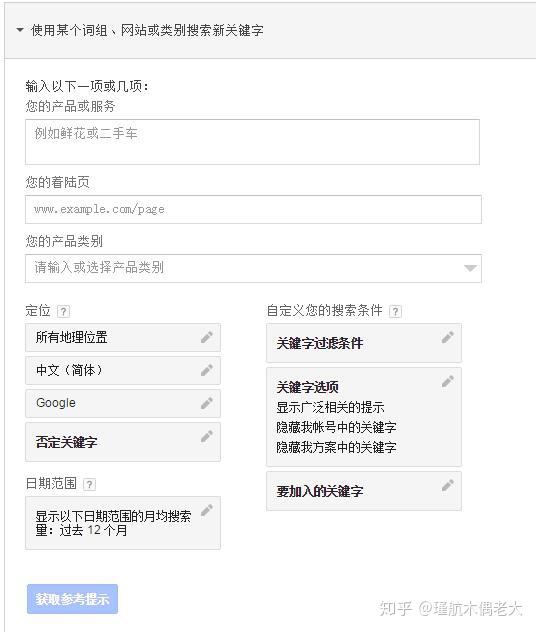Click the 您的产品或服务 text box
The image size is (536, 632).
(252, 142)
